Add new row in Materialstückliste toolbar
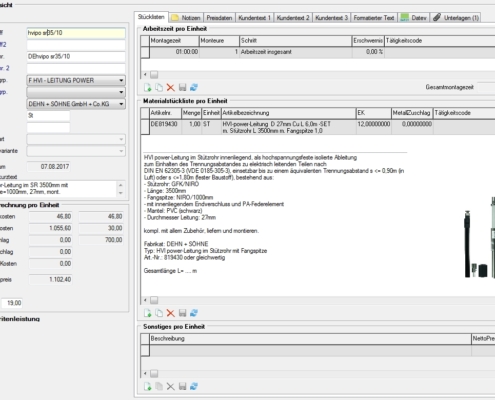The height and width of the screenshot is (400, 495). [147, 313]
